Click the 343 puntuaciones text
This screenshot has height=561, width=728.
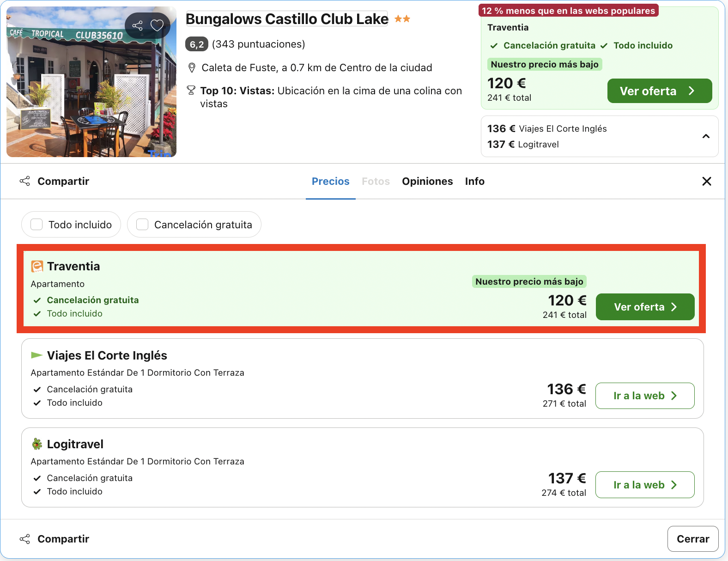pos(259,44)
